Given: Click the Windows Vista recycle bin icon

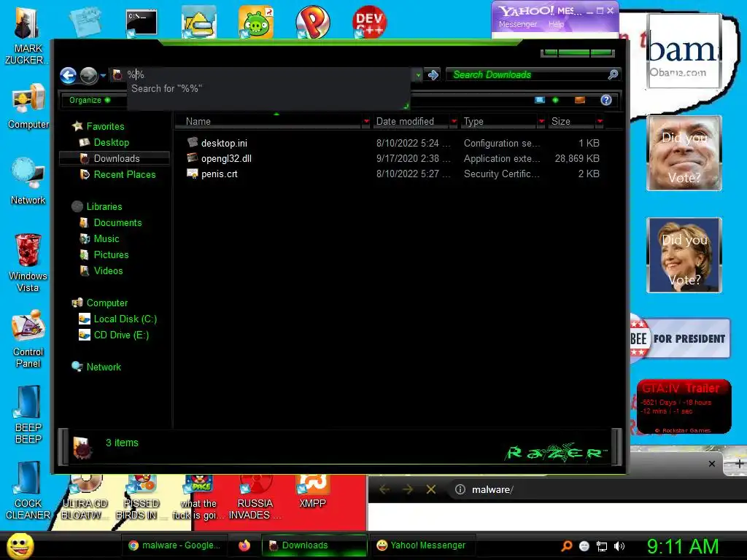Looking at the screenshot, I should [28, 262].
